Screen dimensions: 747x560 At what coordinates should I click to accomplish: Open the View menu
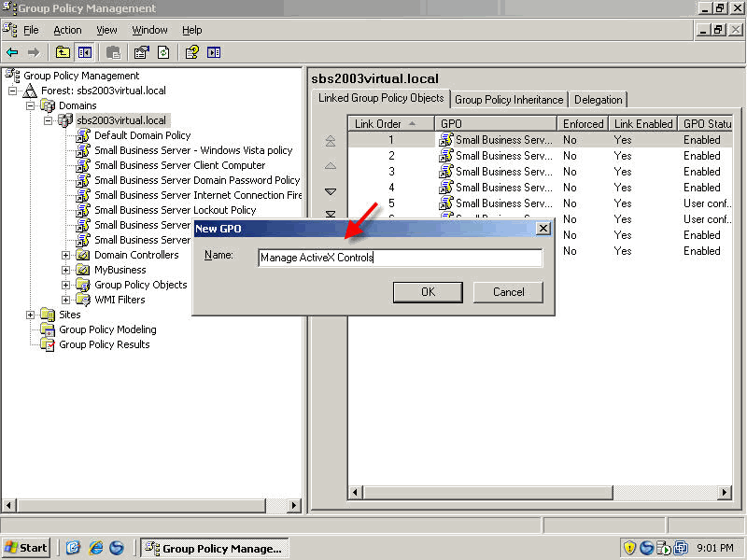tap(106, 30)
